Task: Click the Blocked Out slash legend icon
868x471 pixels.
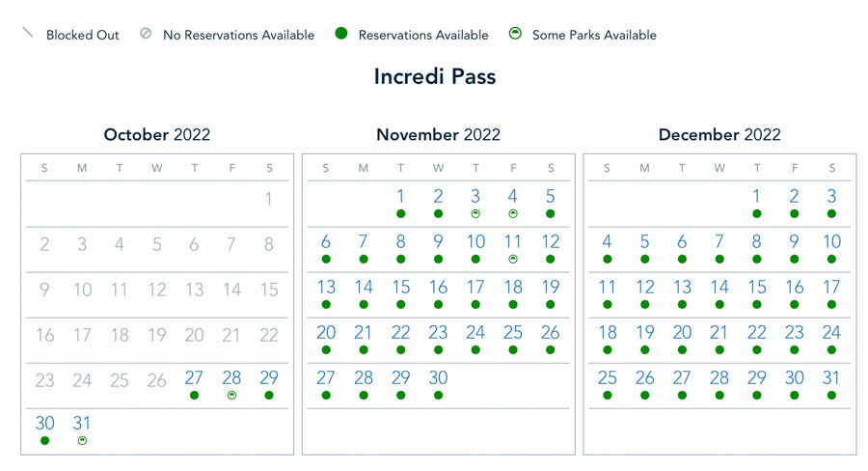Action: point(28,34)
